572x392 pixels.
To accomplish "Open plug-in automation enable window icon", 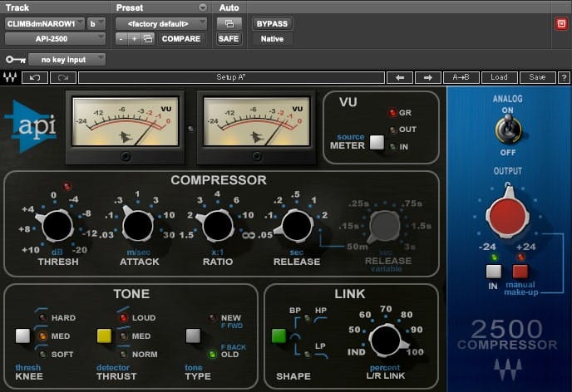I will (x=229, y=24).
